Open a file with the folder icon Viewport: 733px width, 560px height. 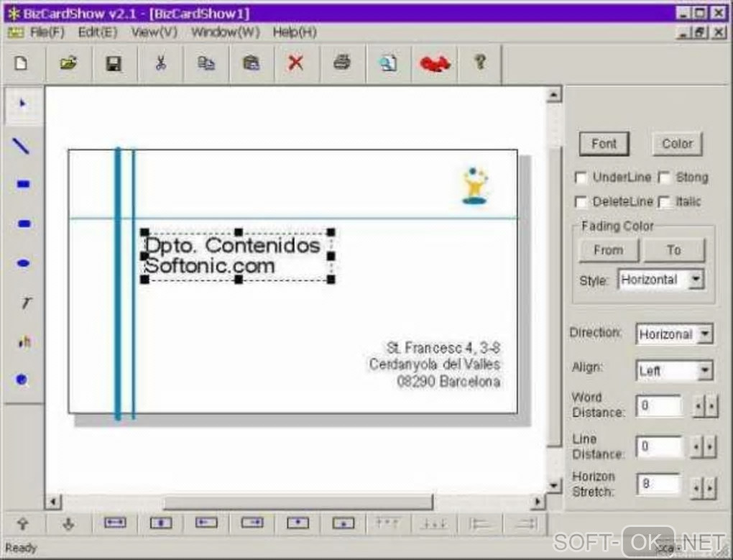point(68,63)
